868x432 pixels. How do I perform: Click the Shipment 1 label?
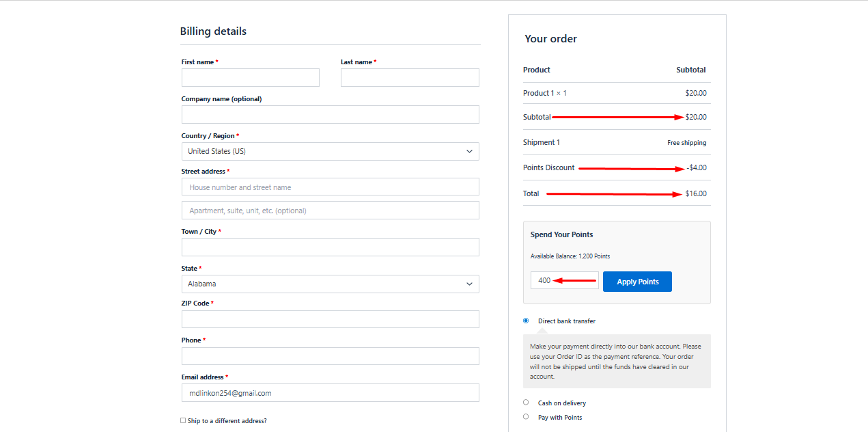point(542,142)
